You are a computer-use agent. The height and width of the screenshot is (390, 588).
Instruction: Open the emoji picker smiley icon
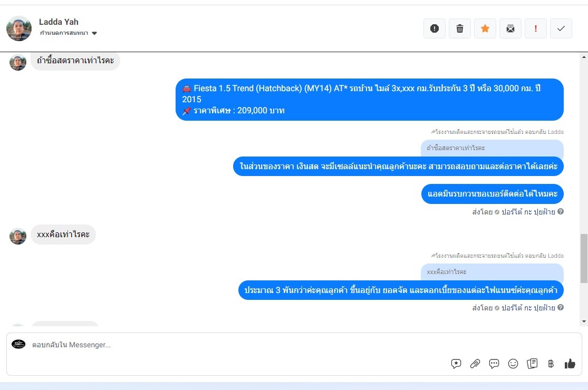(513, 364)
